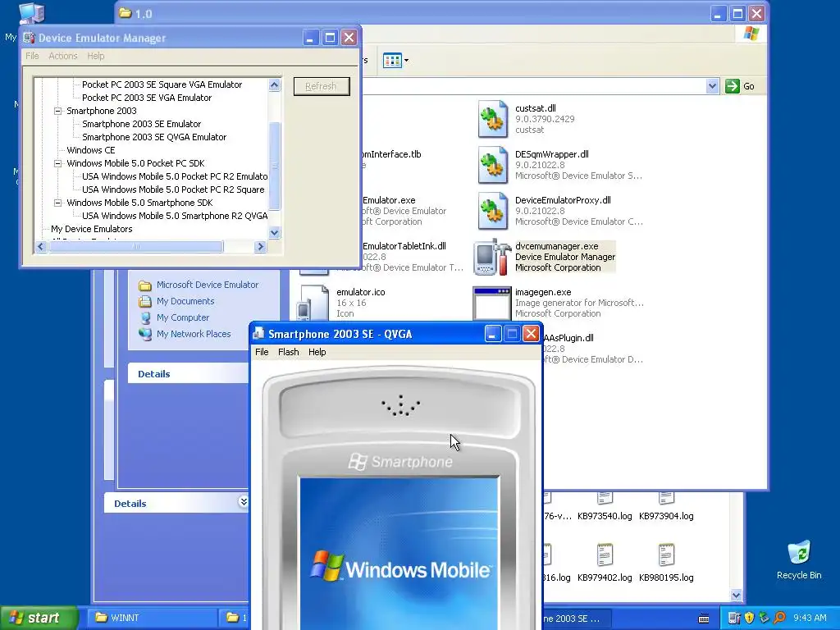Screen dimensions: 840x630
Task: Collapse the lower Details panel chevron
Action: 243,502
